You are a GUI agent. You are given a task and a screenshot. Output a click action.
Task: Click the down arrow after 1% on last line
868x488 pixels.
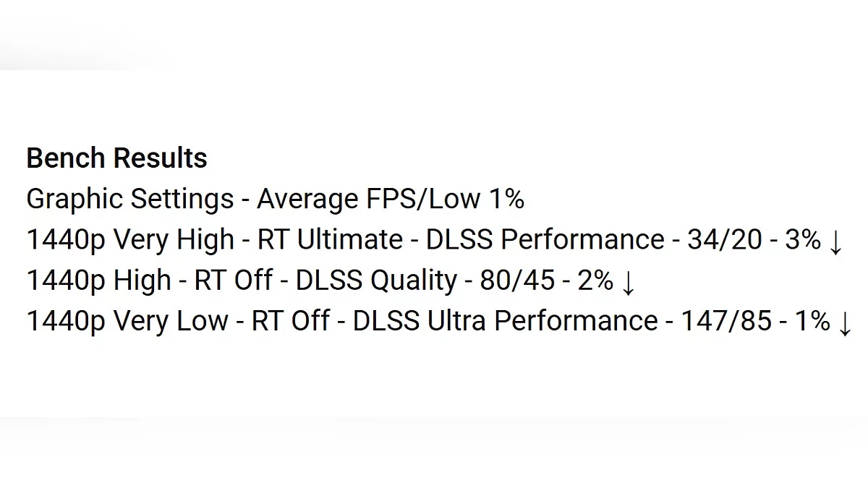(844, 322)
